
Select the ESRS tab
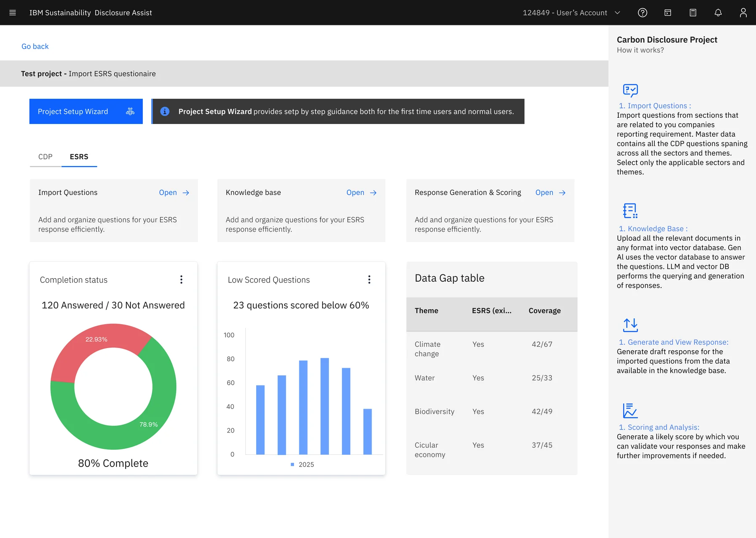coord(79,157)
